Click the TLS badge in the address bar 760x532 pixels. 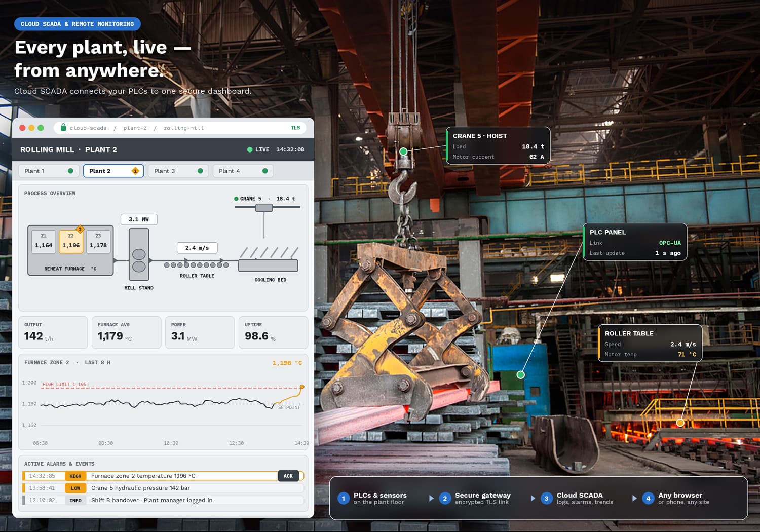(x=295, y=128)
